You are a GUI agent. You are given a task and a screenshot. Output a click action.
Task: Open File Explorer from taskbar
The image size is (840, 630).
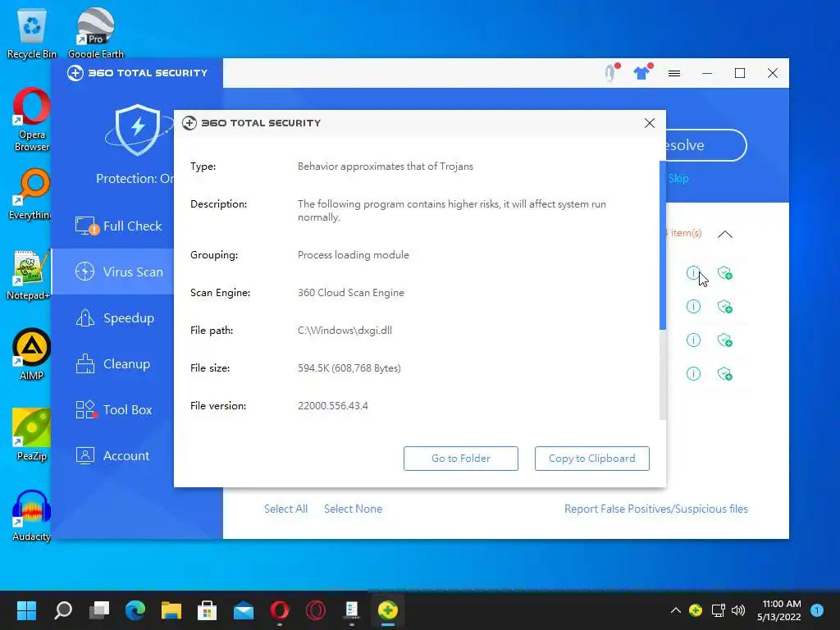coord(171,610)
